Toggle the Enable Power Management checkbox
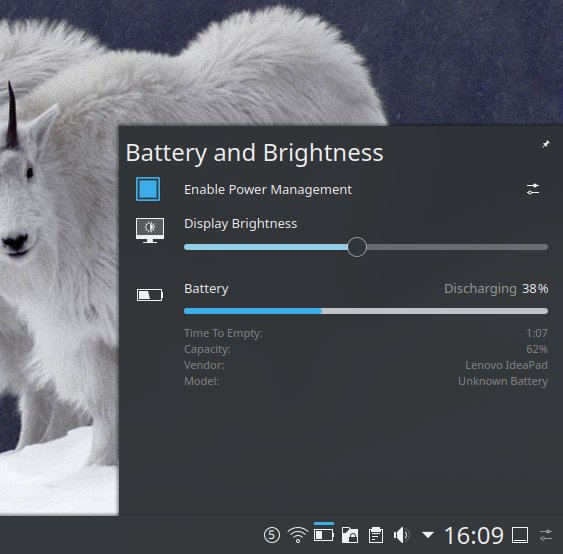 coord(148,189)
